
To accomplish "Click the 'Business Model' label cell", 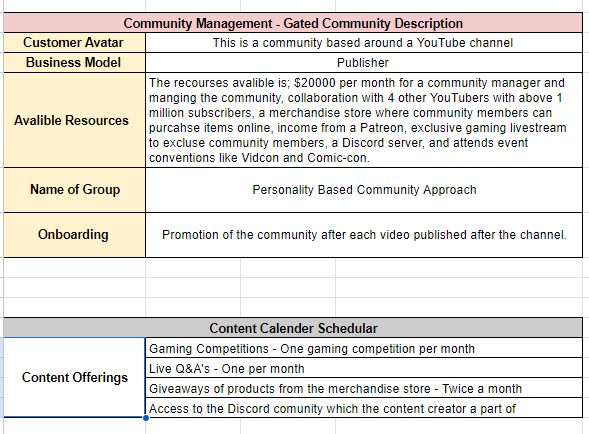I will [x=74, y=62].
